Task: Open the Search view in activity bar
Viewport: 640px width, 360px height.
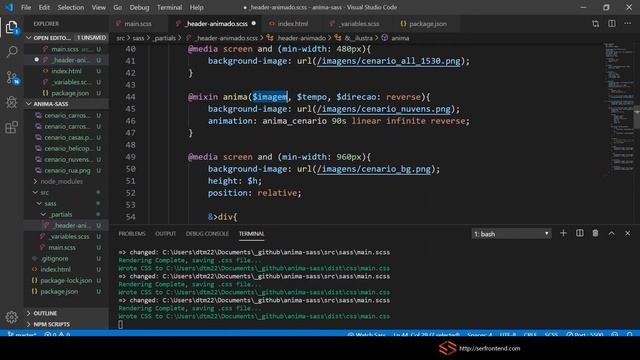Action: pos(12,52)
